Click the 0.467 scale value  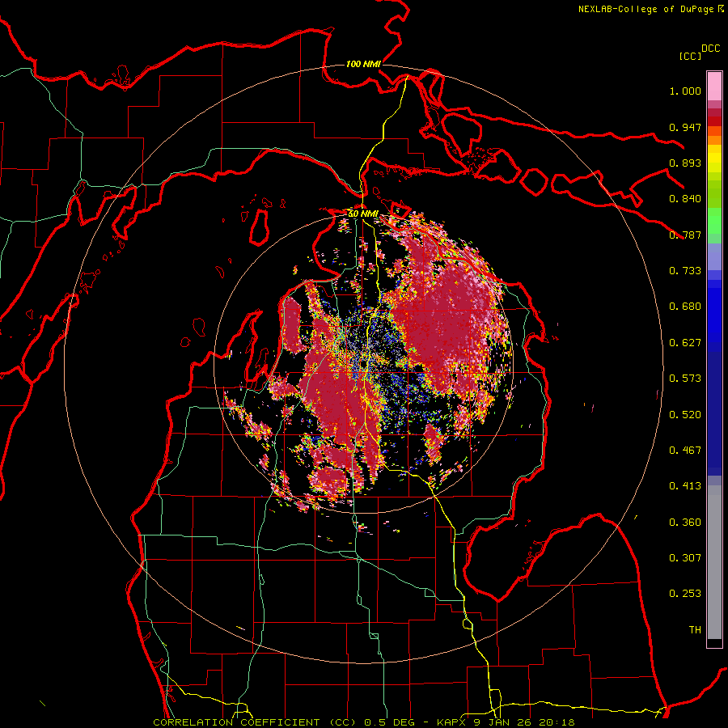click(685, 451)
